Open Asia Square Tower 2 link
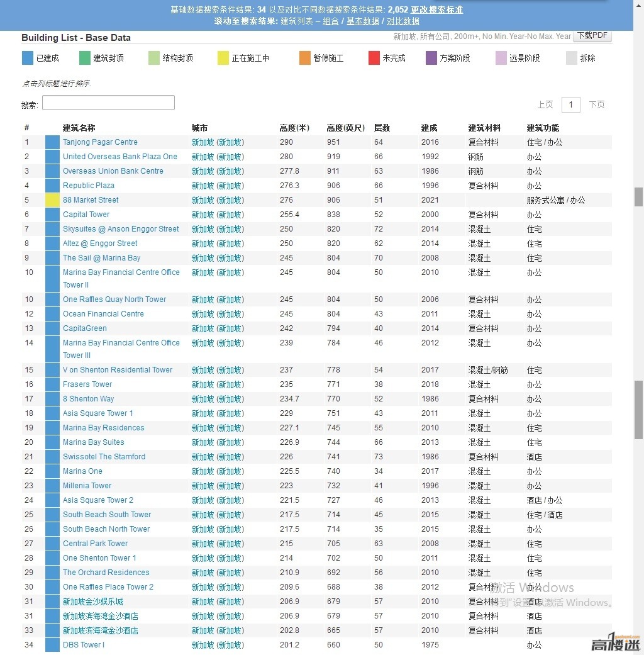Screen dimensions: 644x655 click(x=98, y=500)
